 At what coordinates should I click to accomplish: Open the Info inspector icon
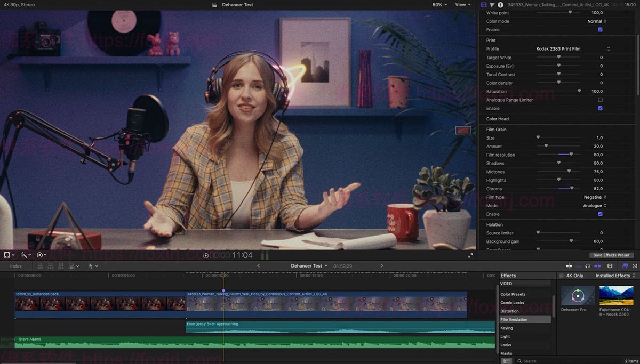coord(500,4)
